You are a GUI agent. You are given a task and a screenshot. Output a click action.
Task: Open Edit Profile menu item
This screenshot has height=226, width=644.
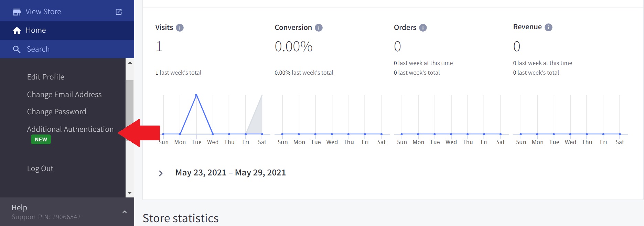point(46,77)
